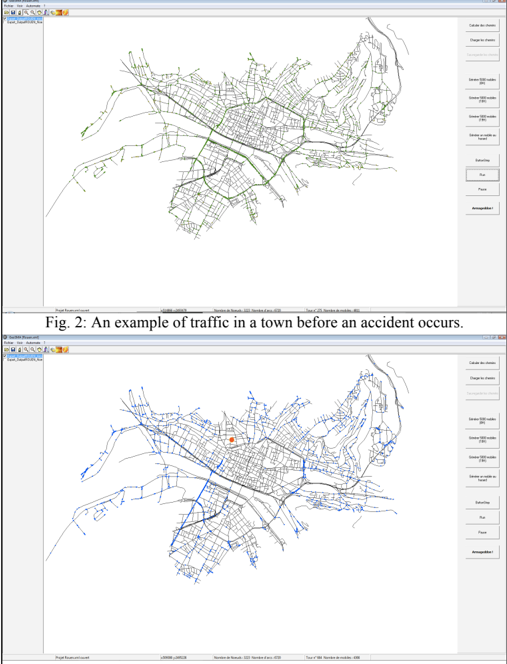The width and height of the screenshot is (507, 664).
Task: Open the Fichier menu in green-traffic window
Action: tap(8, 6)
